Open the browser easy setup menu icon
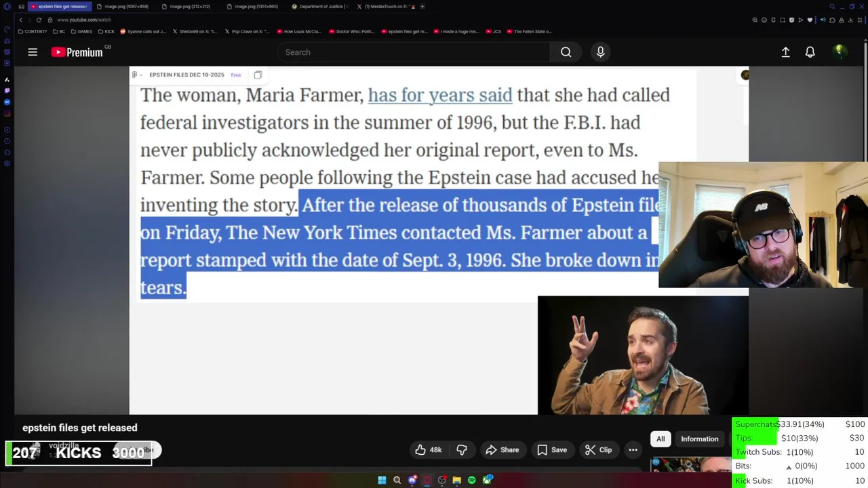The height and width of the screenshot is (488, 868). pos(860,20)
